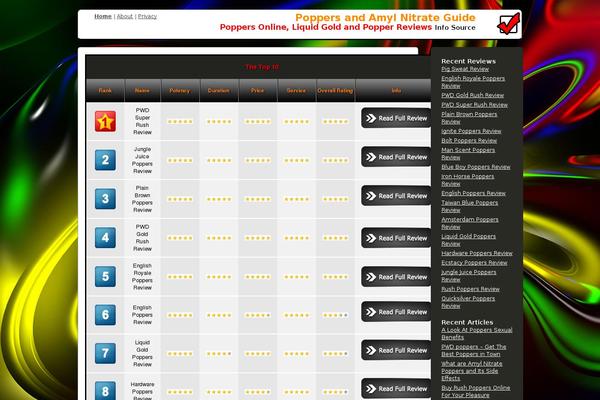Click the PWD Super Rush Review name cell

142,121
